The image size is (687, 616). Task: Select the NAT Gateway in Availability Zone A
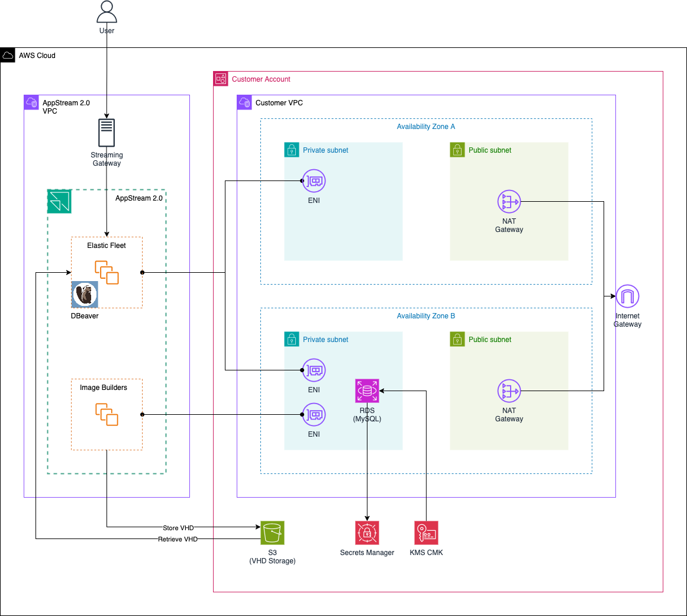click(509, 201)
